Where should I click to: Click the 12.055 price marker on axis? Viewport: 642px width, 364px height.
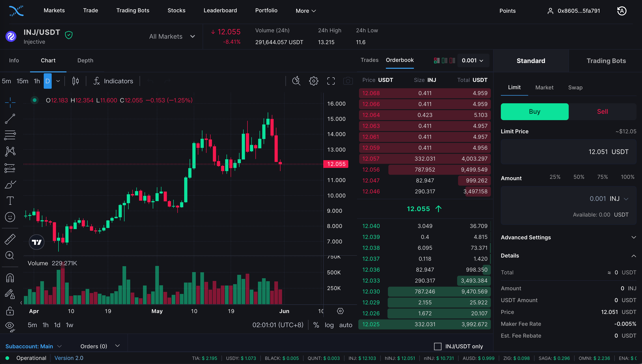click(336, 164)
